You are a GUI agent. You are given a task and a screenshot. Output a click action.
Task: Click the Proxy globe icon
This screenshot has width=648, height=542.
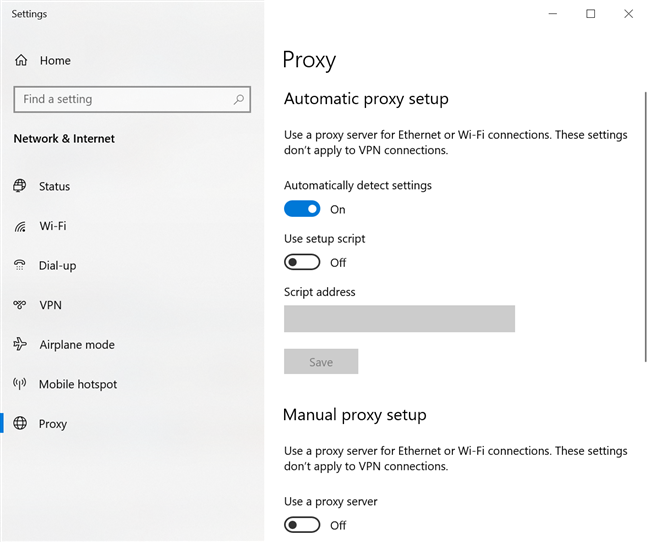coord(20,423)
